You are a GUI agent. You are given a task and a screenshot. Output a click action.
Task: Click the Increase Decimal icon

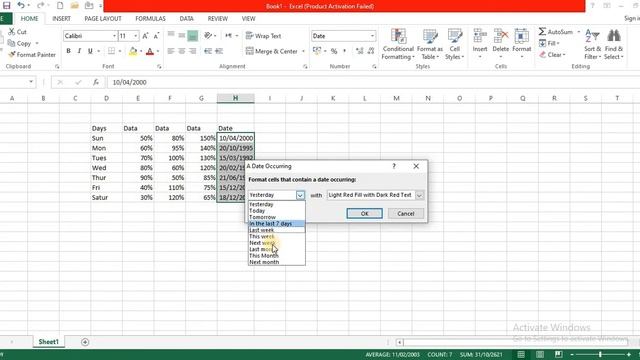[x=360, y=51]
